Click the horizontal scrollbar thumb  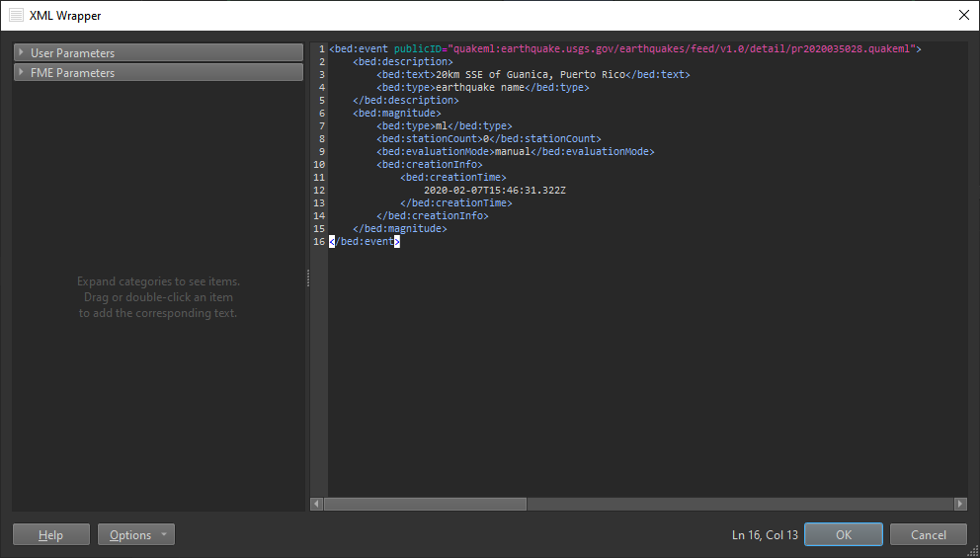point(425,504)
